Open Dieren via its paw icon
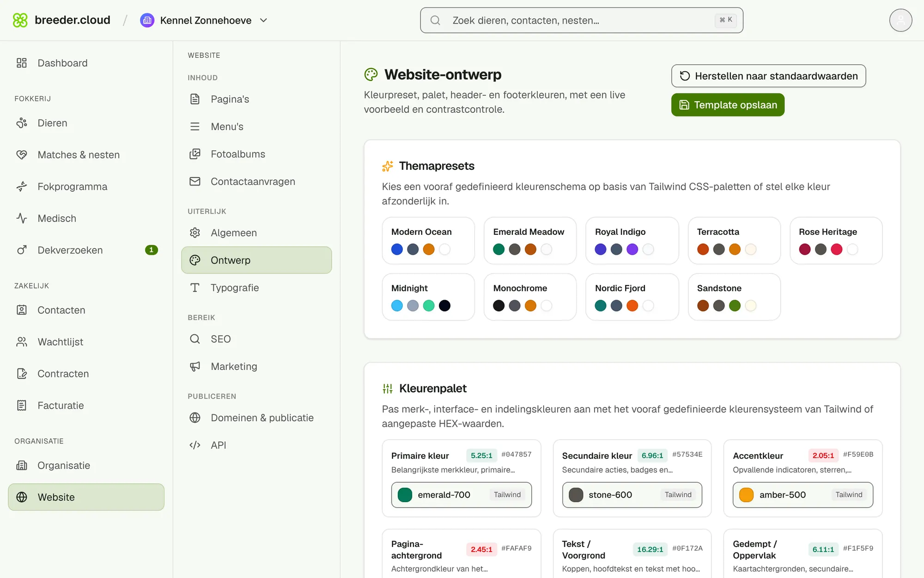 point(22,123)
